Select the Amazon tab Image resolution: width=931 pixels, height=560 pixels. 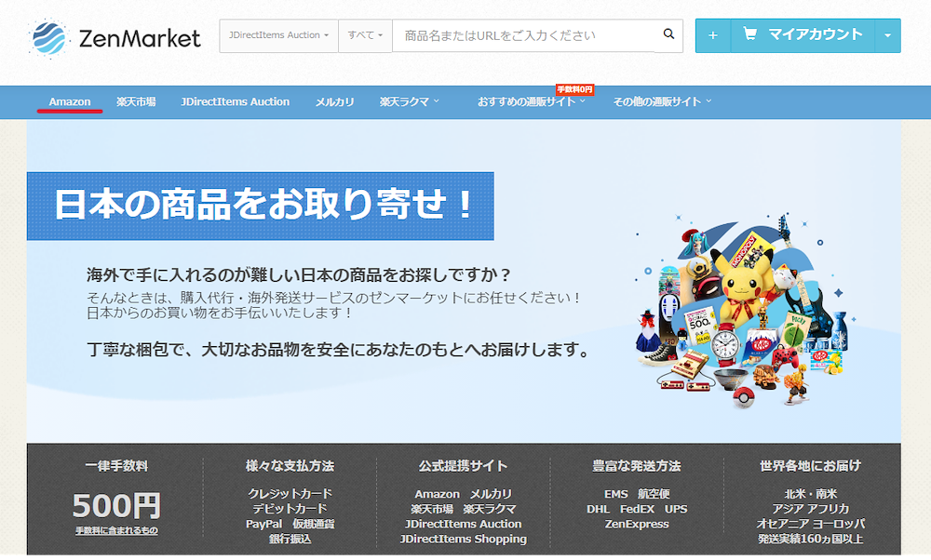(70, 101)
